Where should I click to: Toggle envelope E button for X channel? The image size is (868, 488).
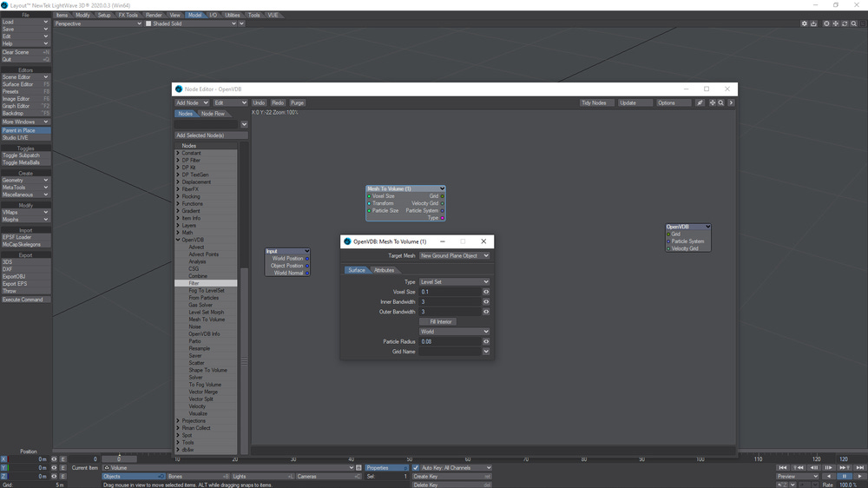point(62,459)
